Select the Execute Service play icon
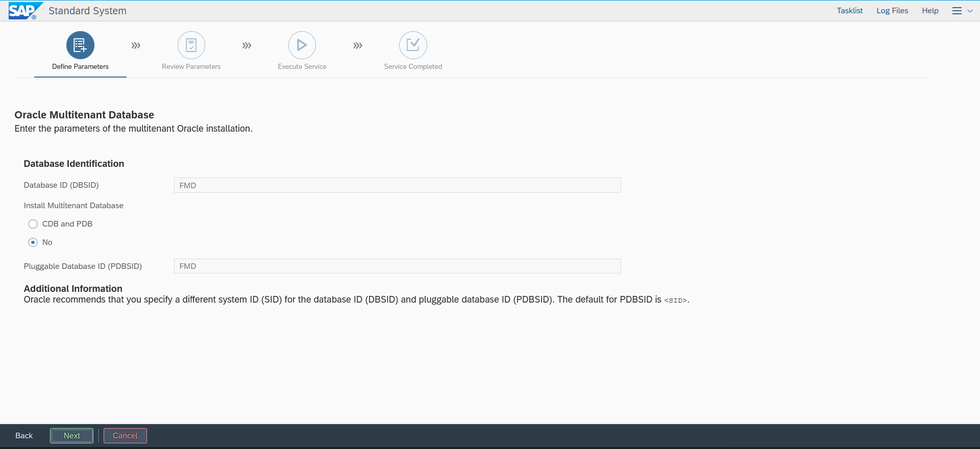The width and height of the screenshot is (980, 449). pos(302,45)
